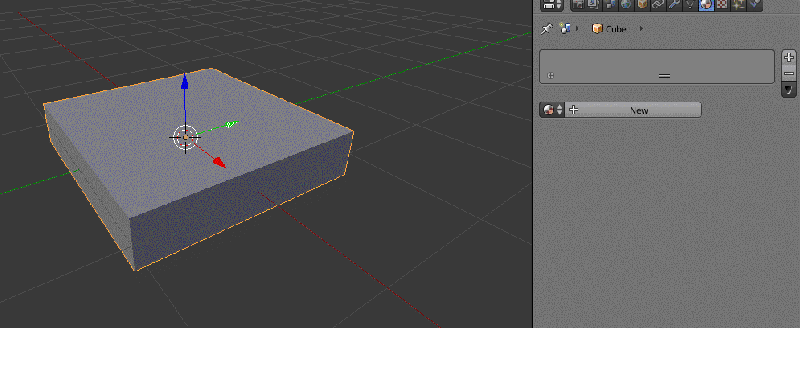Open the Object Data triangle tab
This screenshot has width=800, height=386.
[690, 5]
